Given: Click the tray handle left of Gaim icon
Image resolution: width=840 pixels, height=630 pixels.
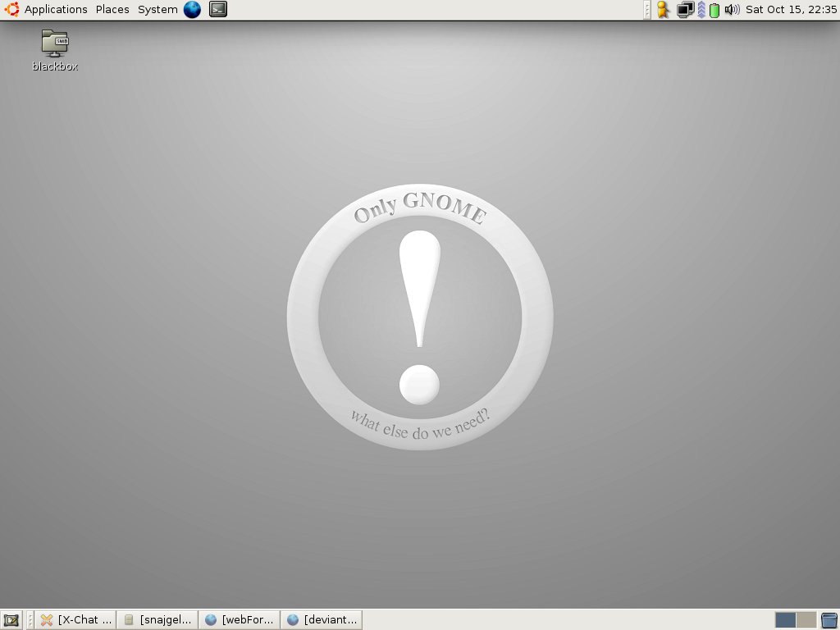Looking at the screenshot, I should [647, 10].
